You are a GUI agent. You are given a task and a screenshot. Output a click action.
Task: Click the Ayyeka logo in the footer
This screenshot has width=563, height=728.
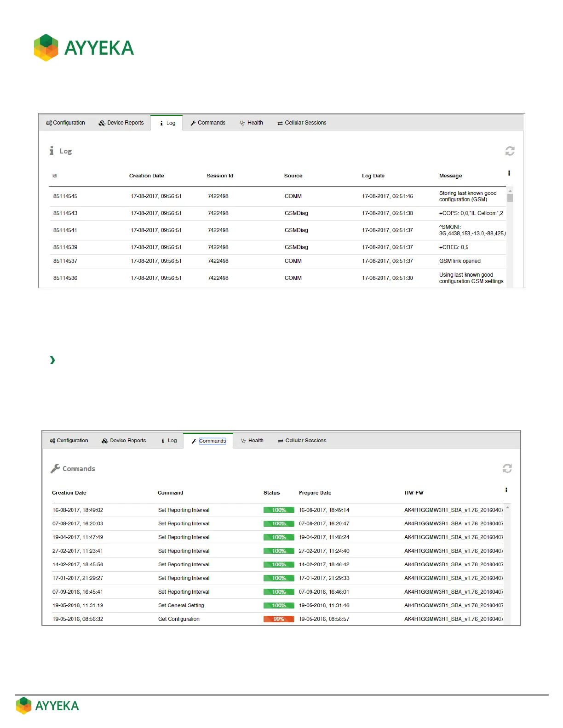(47, 705)
